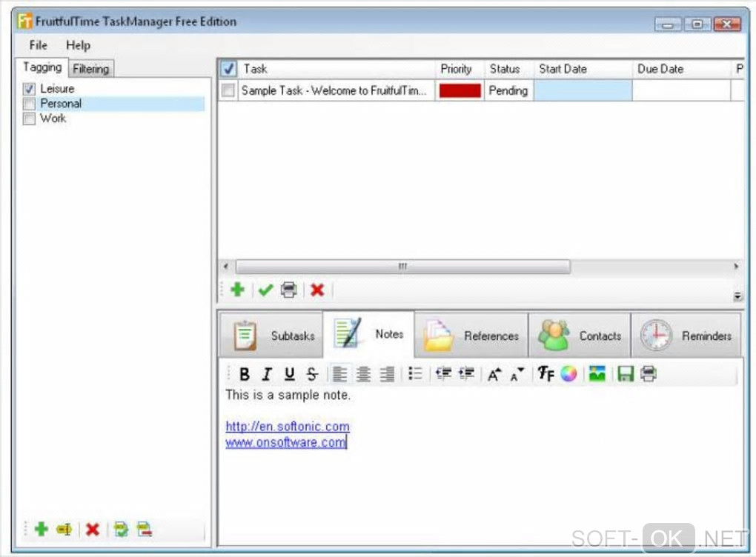The image size is (756, 557).
Task: Select the Sample Task name cell
Action: pyautogui.click(x=336, y=90)
